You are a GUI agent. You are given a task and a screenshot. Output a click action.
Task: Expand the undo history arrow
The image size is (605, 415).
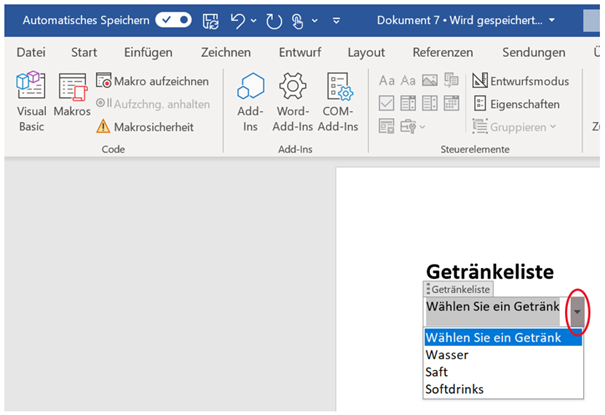[x=253, y=20]
